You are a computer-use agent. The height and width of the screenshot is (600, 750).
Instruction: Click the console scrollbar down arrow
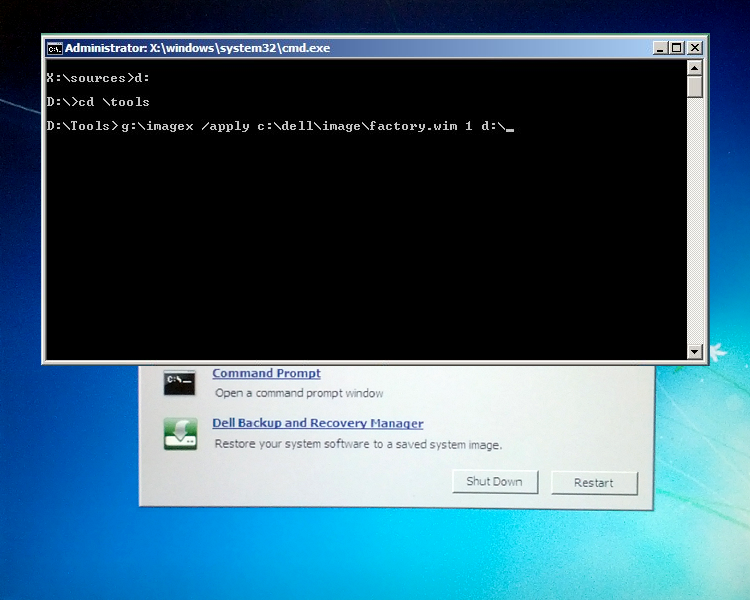(695, 352)
